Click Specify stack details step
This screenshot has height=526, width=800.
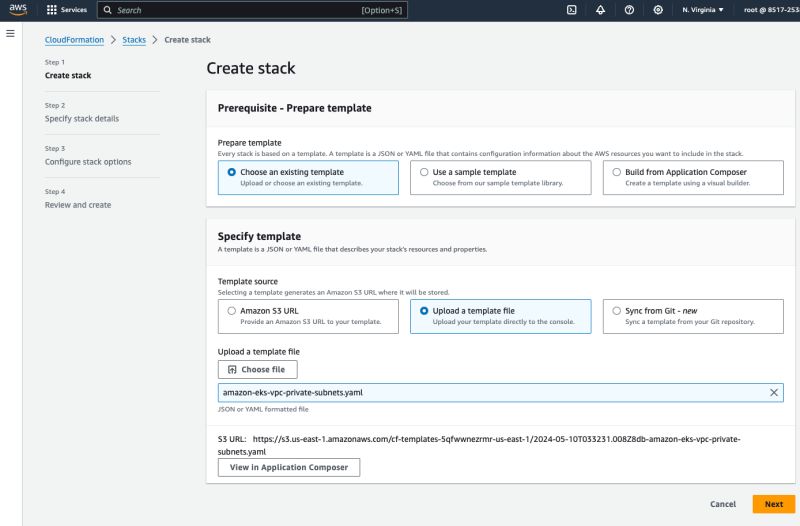[x=82, y=118]
